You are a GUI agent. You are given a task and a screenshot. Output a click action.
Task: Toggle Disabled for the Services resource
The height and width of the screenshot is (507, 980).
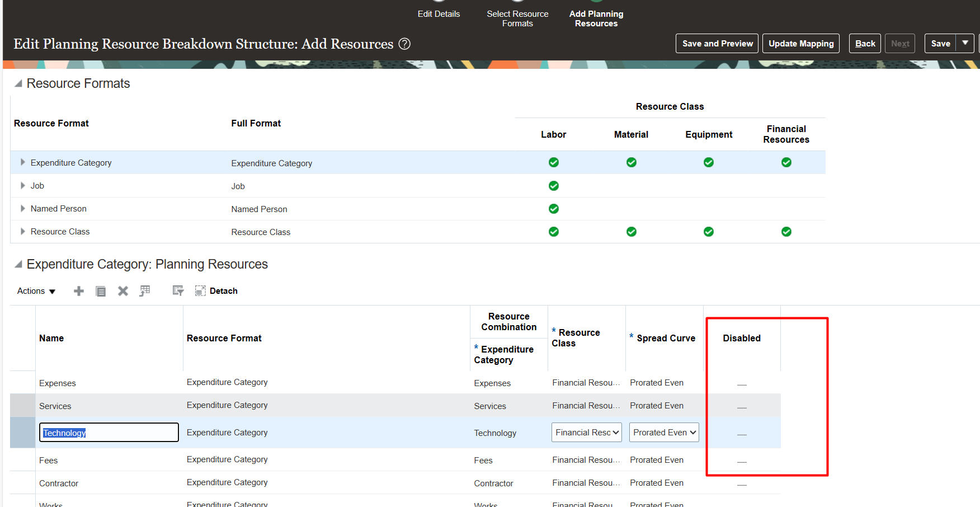[x=742, y=407]
